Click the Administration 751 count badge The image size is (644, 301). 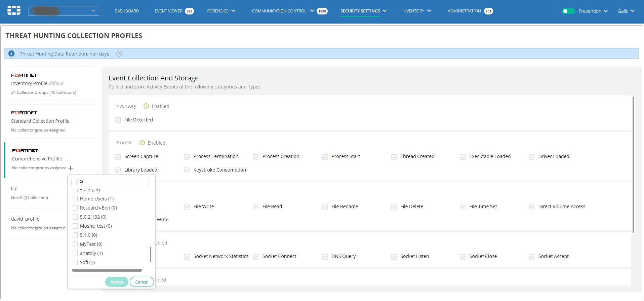coord(488,11)
